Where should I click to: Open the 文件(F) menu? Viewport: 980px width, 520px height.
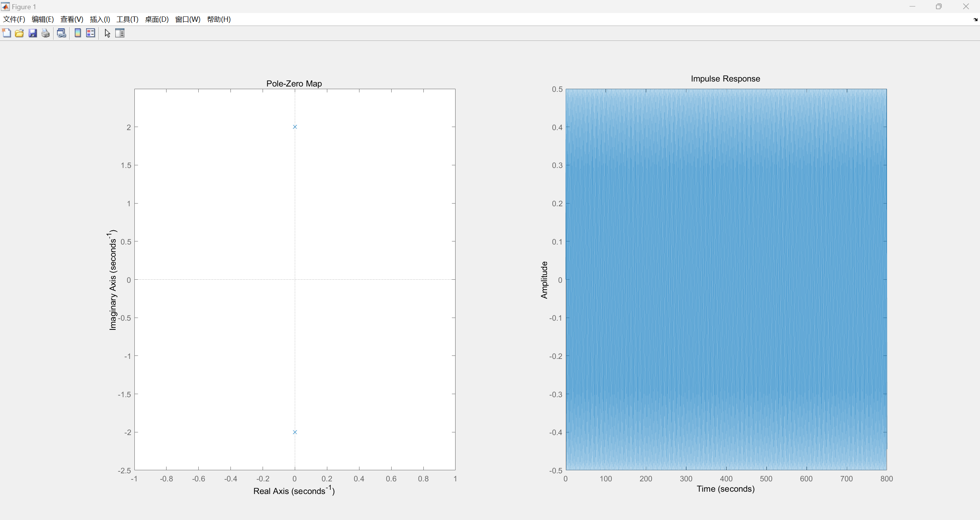14,20
